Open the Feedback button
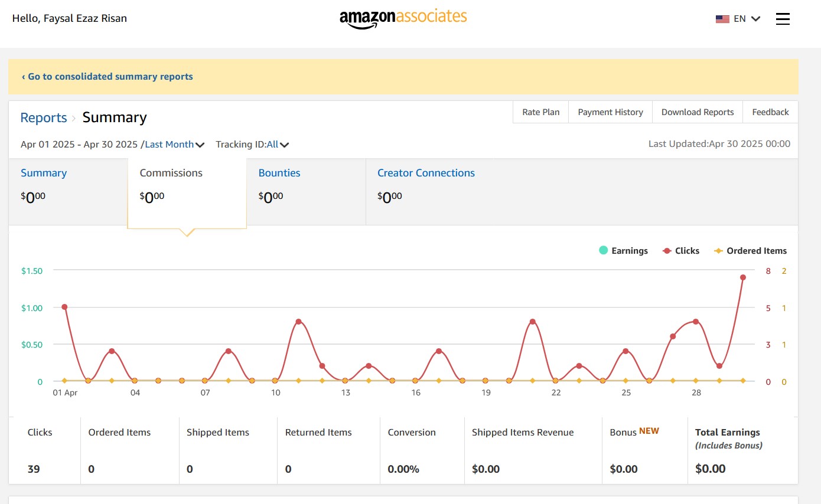 click(770, 112)
